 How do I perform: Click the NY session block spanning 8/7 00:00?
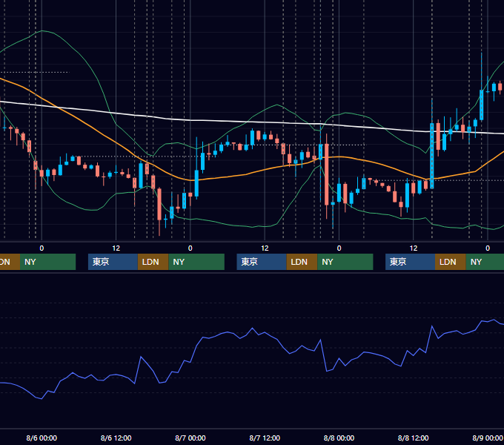tap(196, 262)
